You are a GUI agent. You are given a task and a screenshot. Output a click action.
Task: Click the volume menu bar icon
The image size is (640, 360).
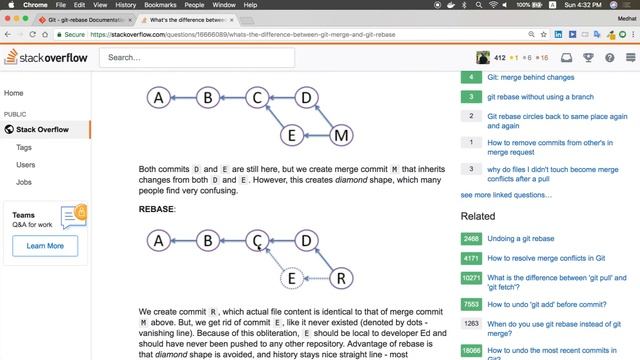pyautogui.click(x=505, y=5)
